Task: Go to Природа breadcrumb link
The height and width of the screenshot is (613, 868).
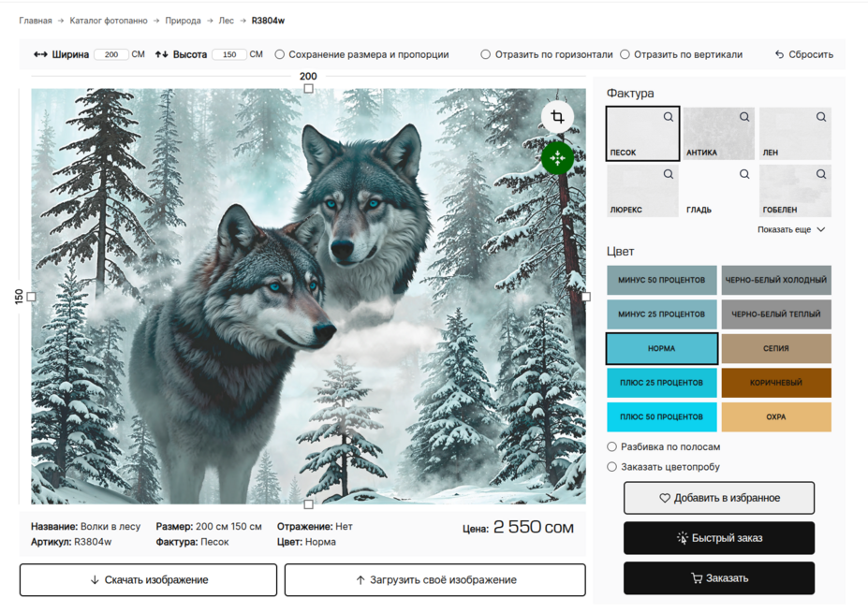Action: pyautogui.click(x=183, y=21)
